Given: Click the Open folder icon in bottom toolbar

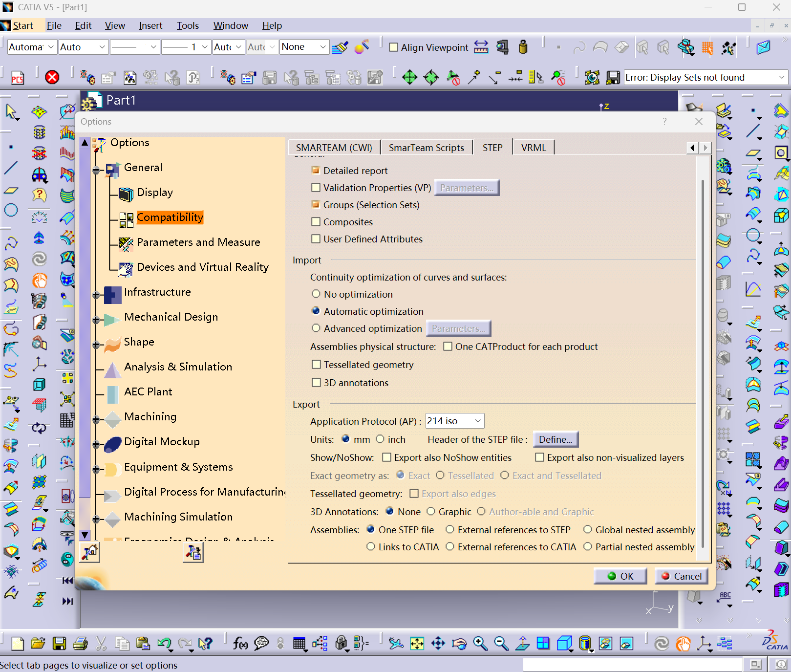Looking at the screenshot, I should coord(38,644).
